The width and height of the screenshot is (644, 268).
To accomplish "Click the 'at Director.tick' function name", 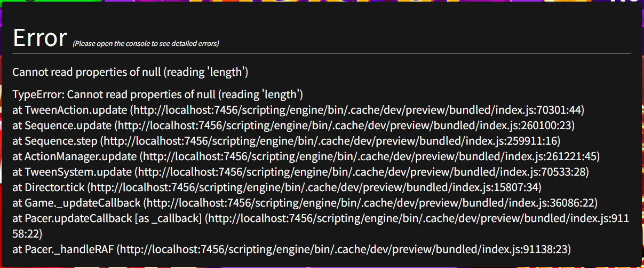I will pos(49,188).
